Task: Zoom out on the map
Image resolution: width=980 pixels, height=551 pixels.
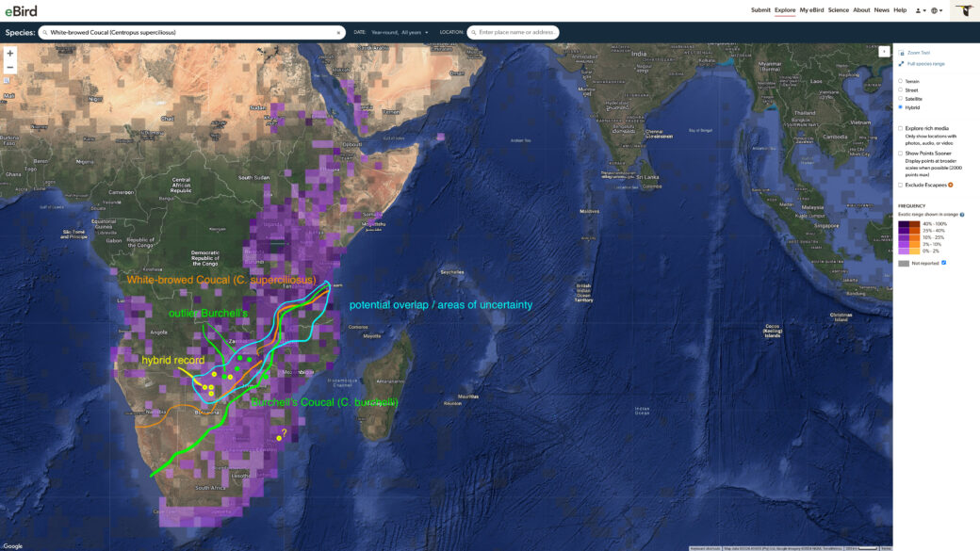Action: point(10,68)
